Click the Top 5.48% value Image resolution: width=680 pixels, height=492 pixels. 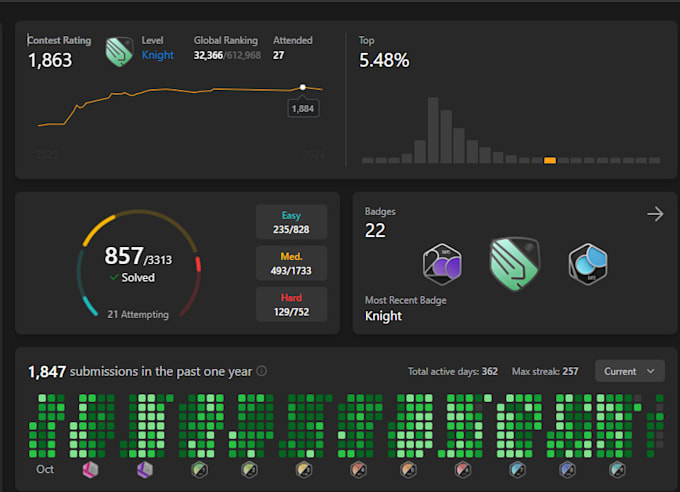tap(384, 60)
